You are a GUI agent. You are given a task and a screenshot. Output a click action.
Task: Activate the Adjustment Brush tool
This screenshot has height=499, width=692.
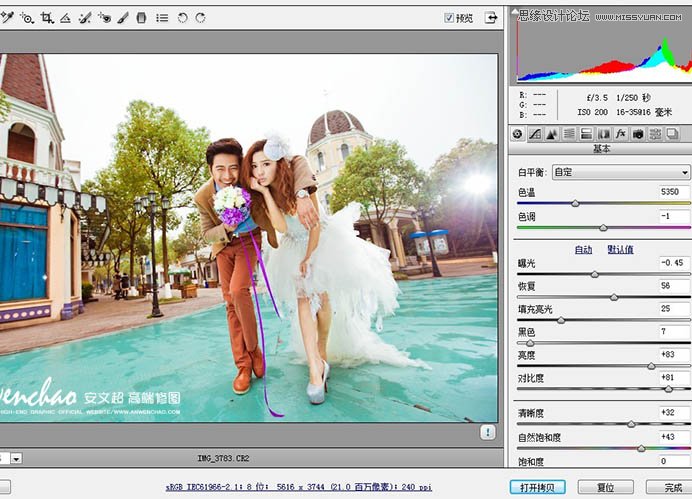pos(122,18)
